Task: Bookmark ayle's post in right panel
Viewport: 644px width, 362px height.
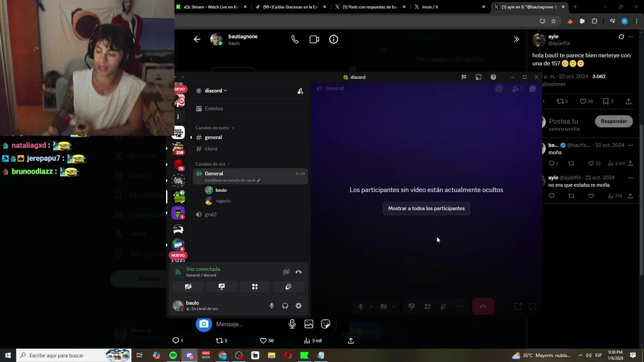Action: 609,102
